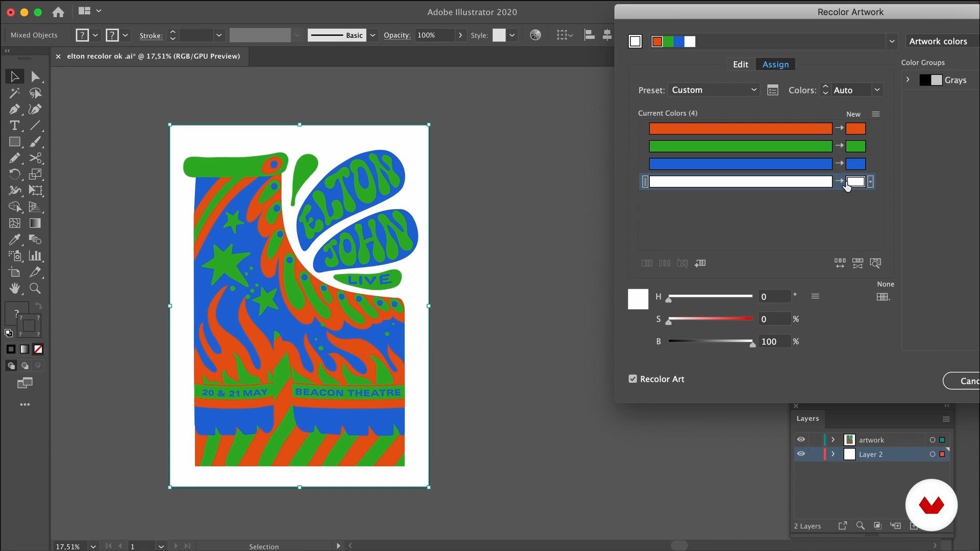This screenshot has width=980, height=551.
Task: Open Current Colors list options menu
Action: point(876,114)
